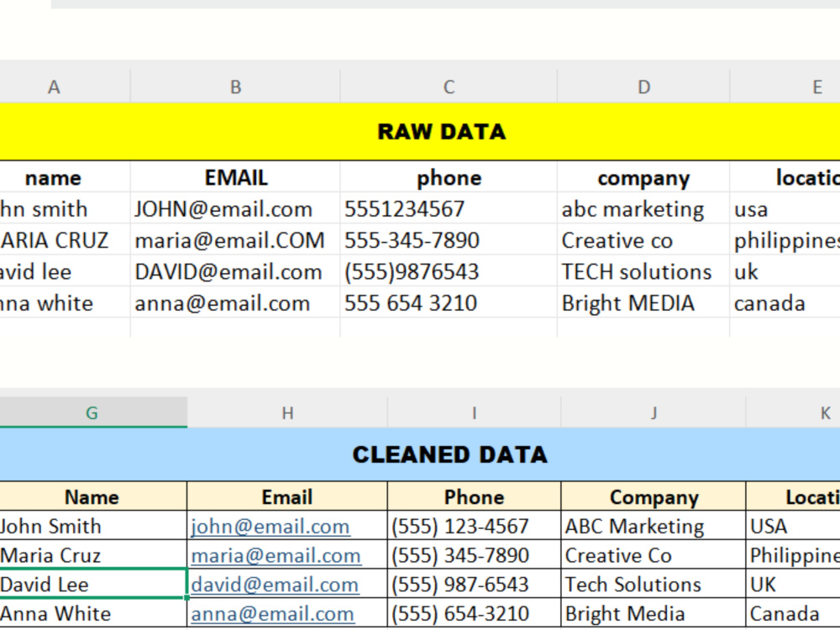Select the raw 'company' header cell
Screen dimensions: 840x630
coord(643,177)
